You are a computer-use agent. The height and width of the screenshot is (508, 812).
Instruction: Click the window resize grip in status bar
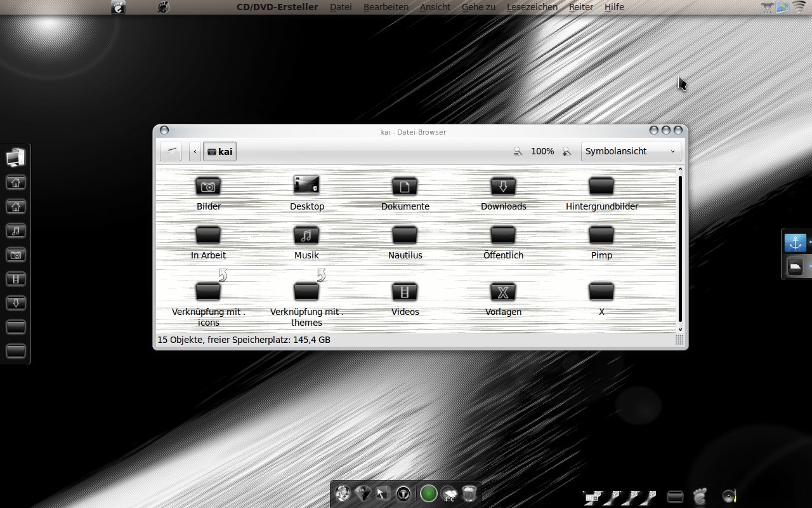679,340
